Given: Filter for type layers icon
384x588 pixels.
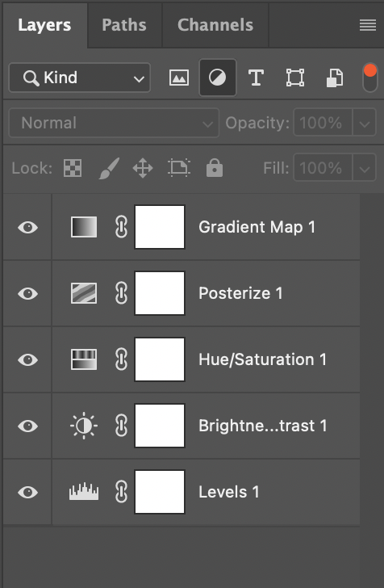Looking at the screenshot, I should 257,78.
